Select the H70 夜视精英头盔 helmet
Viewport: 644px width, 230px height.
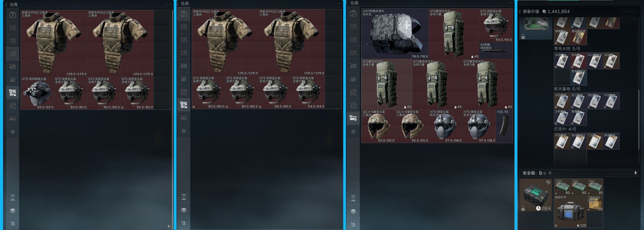tap(37, 93)
